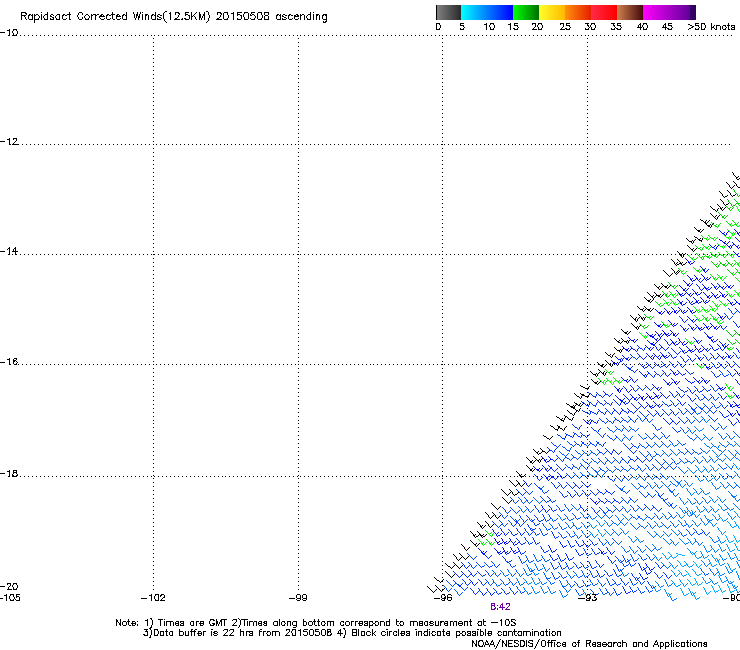Click the latitude label '-12'
The image size is (740, 650).
pos(9,142)
